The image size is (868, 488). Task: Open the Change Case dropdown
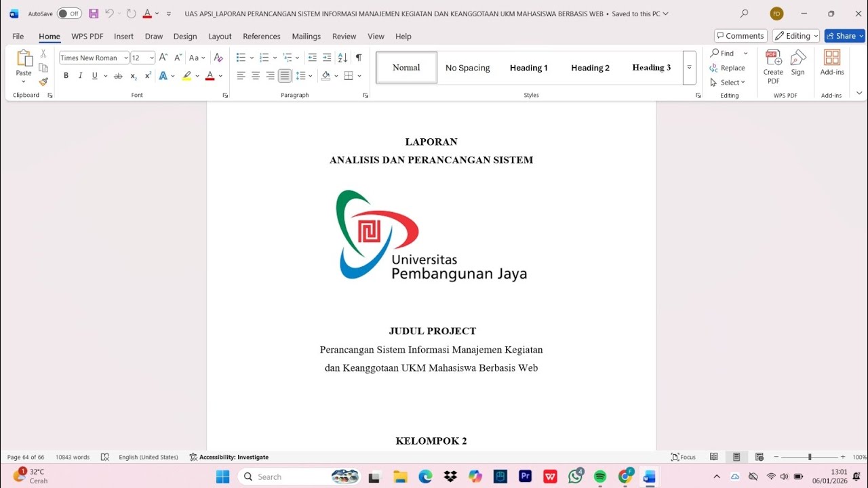tap(197, 58)
